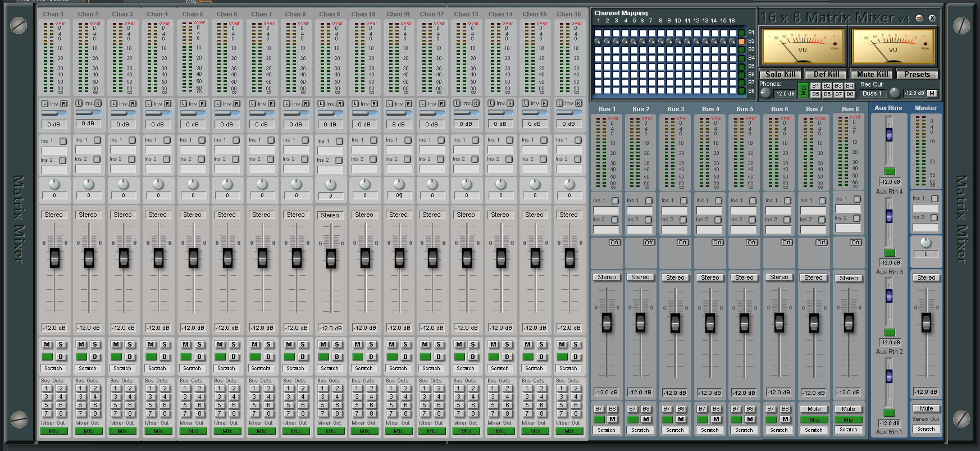This screenshot has height=451, width=980.
Task: Open the Stereo mode selector on Bus 2
Action: pyautogui.click(x=640, y=277)
